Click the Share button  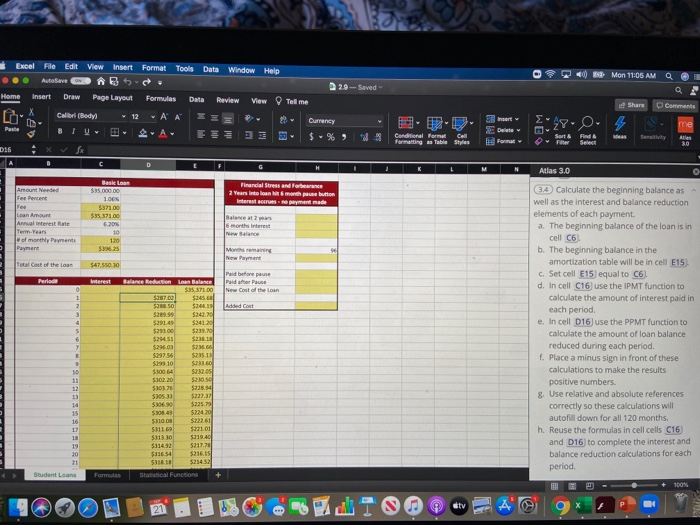(631, 105)
